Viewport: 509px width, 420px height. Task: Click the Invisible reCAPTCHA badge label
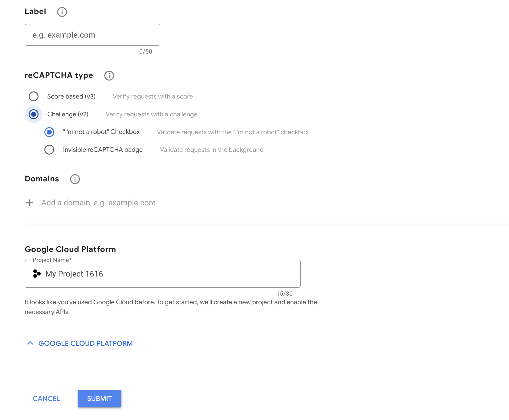(x=103, y=150)
